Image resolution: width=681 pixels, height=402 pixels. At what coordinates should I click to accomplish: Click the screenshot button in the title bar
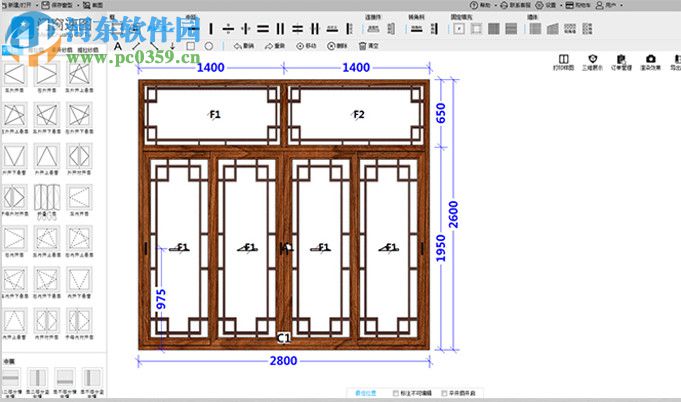pyautogui.click(x=93, y=5)
